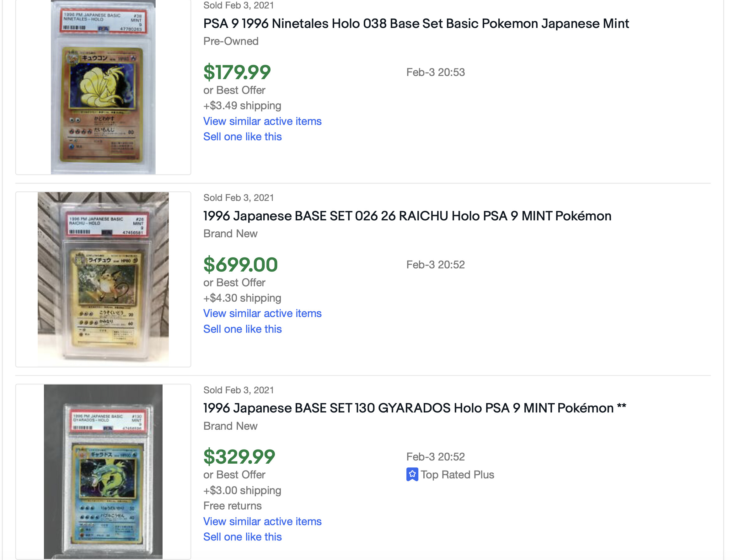View similar active items for Gyarados listing

coord(262,521)
